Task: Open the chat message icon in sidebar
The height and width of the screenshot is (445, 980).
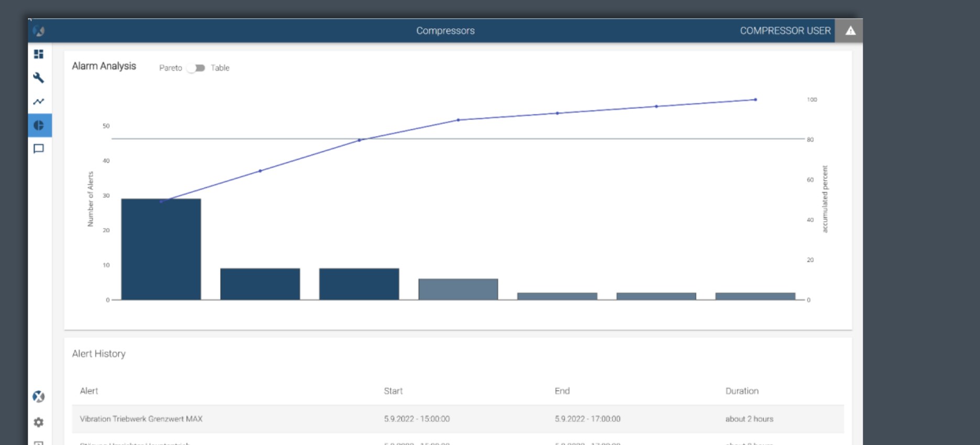Action: tap(39, 149)
